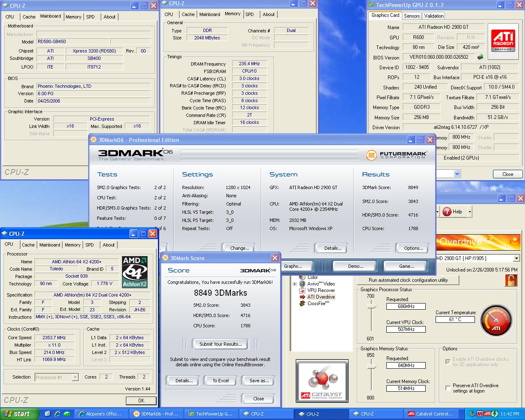
Task: Click the ATI tray icon
Action: pyautogui.click(x=487, y=414)
